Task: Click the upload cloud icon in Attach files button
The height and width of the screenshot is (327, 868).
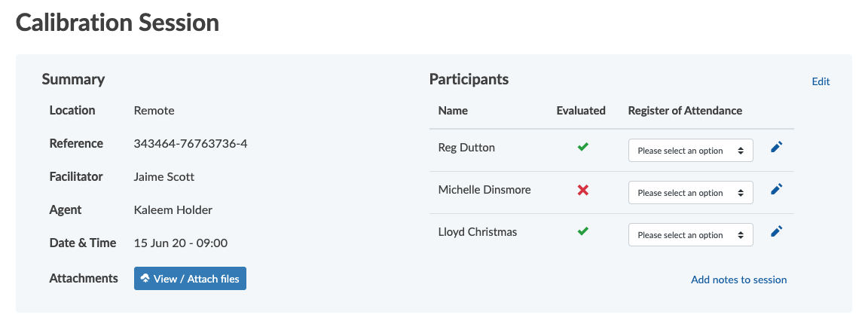Action: coord(145,278)
